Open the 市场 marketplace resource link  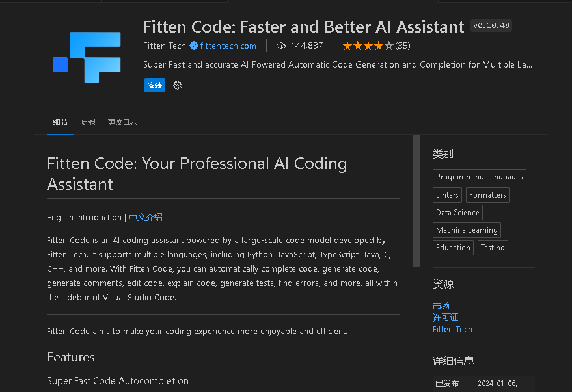click(441, 306)
